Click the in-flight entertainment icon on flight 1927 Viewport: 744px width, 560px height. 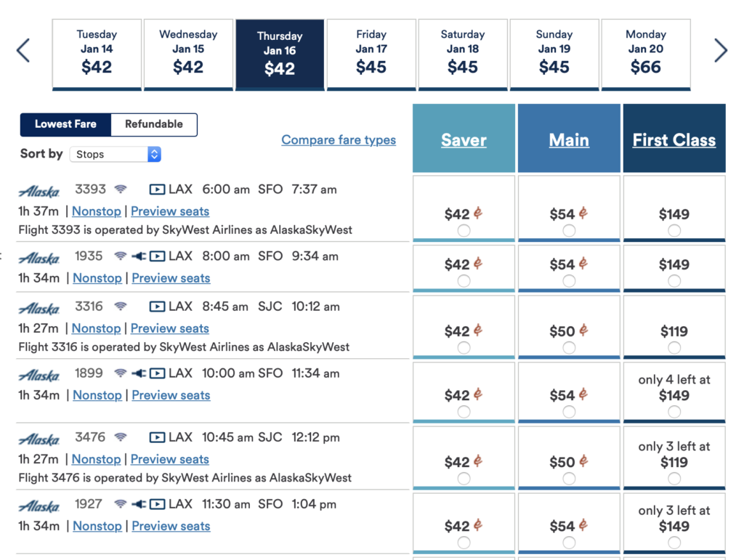tap(158, 503)
